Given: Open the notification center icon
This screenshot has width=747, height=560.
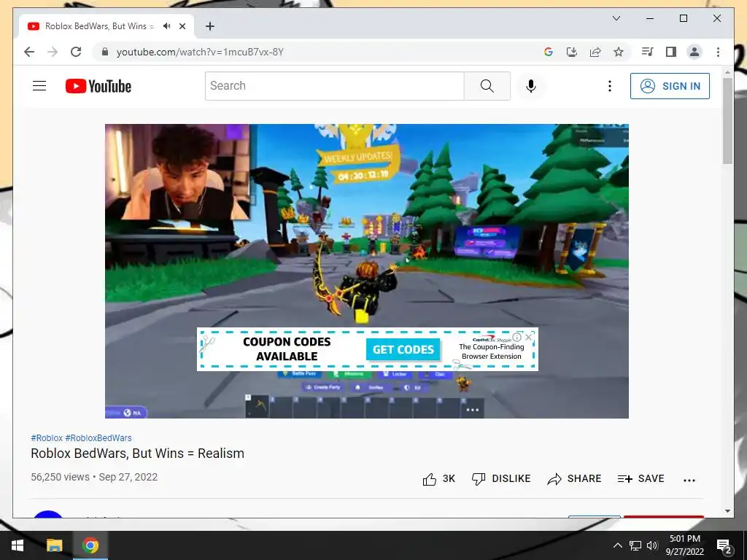Looking at the screenshot, I should [724, 545].
